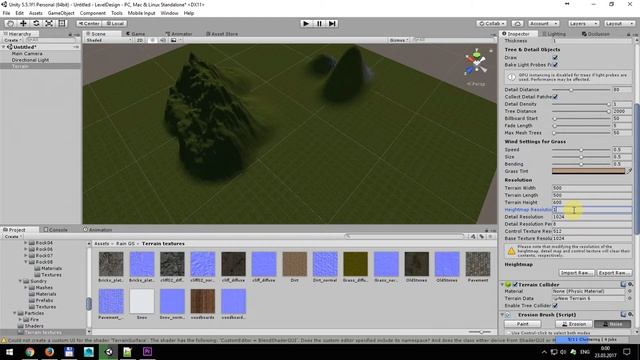Switch to the Game tab
Screen dimensions: 640x360
coord(136,34)
